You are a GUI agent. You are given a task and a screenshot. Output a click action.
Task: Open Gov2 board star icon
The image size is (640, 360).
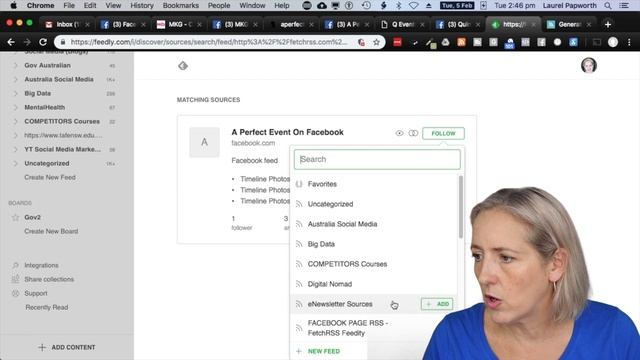pyautogui.click(x=16, y=217)
